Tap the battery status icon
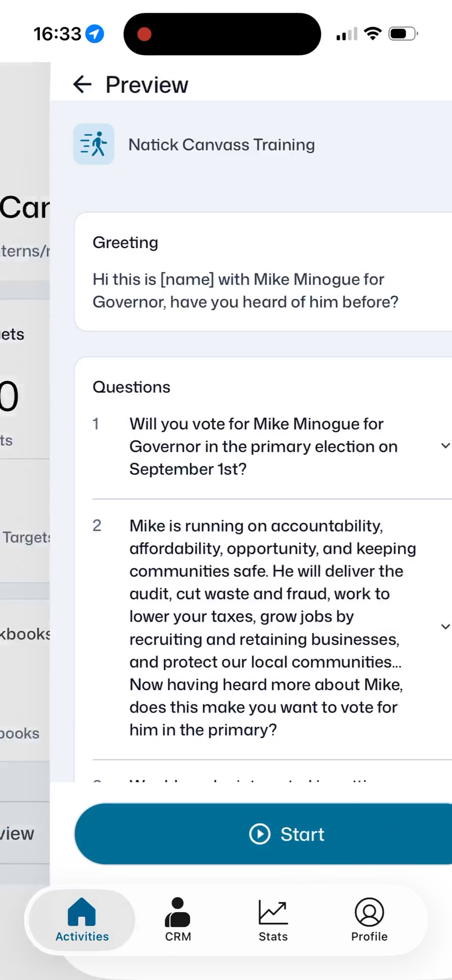This screenshot has width=452, height=980. [x=403, y=34]
